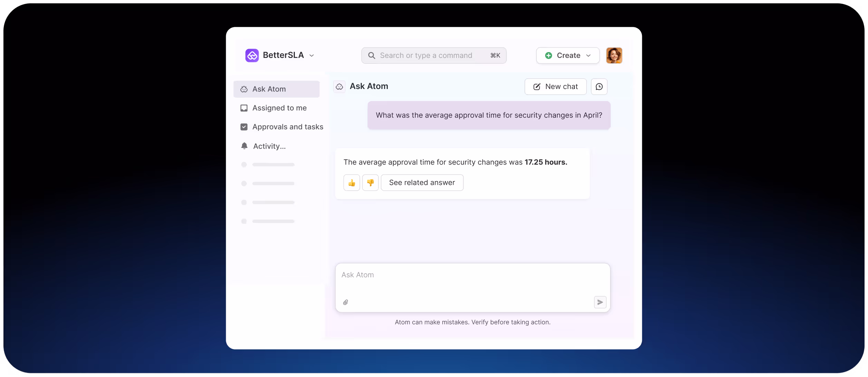This screenshot has height=377, width=868.
Task: Give a thumbs up on the answer
Action: [351, 182]
